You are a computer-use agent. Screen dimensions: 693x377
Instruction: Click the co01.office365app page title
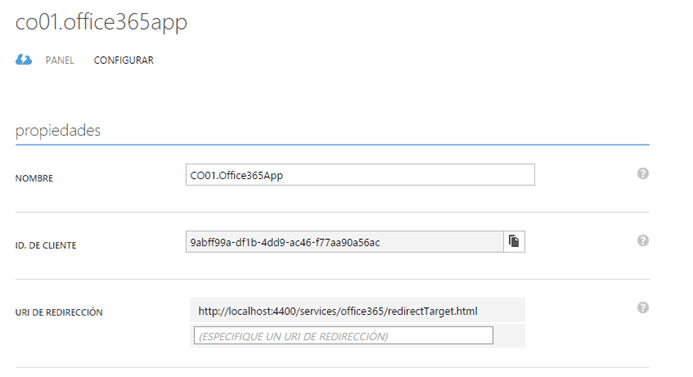point(101,22)
